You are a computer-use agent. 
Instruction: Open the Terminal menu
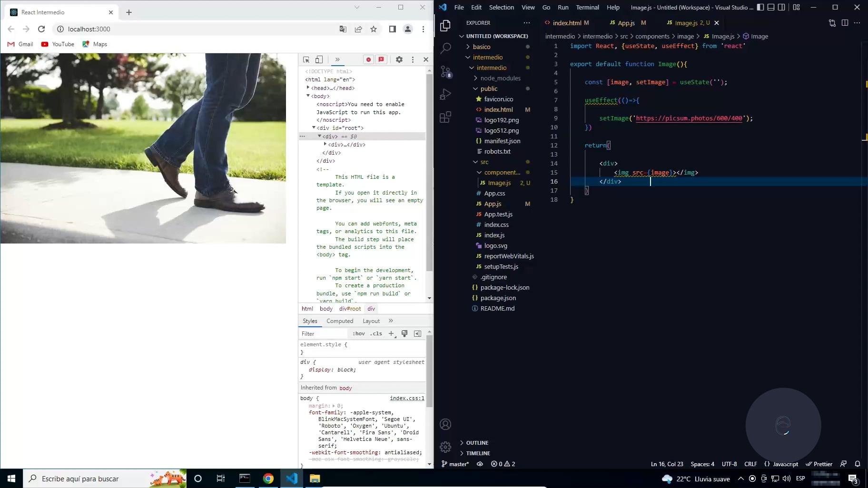click(587, 7)
